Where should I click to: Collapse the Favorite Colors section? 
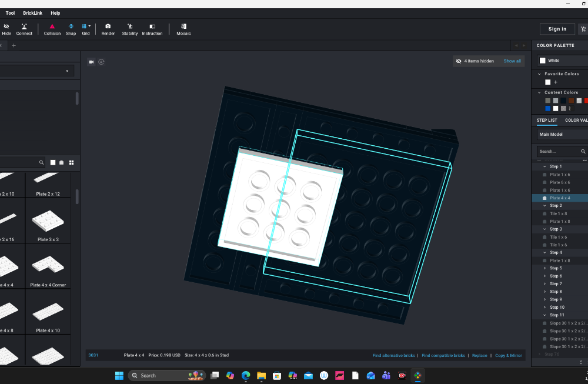tap(540, 74)
